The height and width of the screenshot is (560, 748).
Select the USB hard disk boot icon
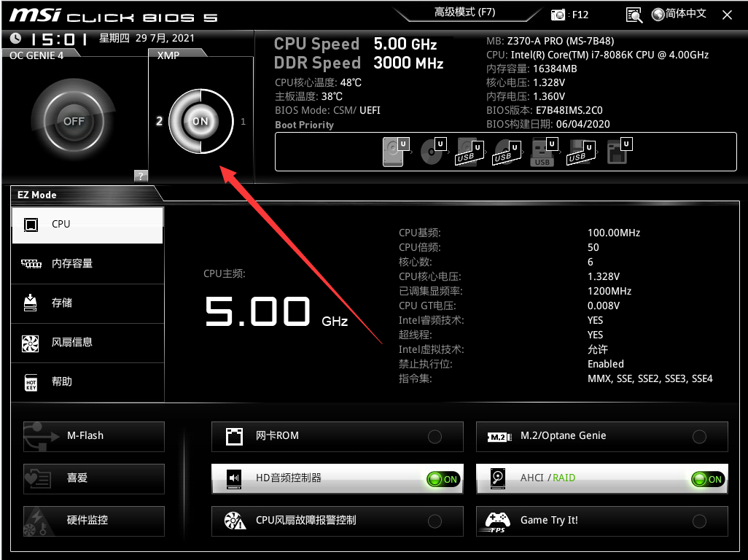pos(470,152)
